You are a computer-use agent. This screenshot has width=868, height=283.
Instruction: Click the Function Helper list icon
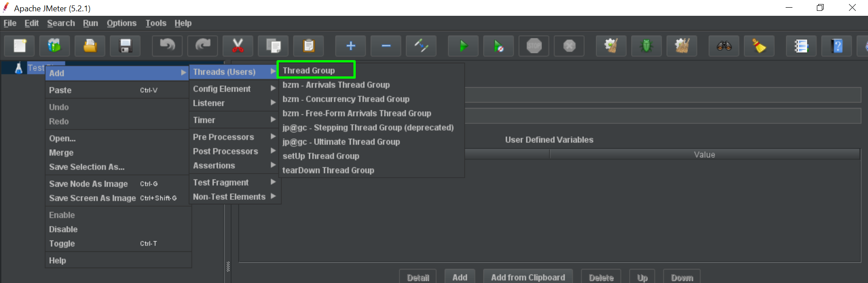tap(801, 46)
